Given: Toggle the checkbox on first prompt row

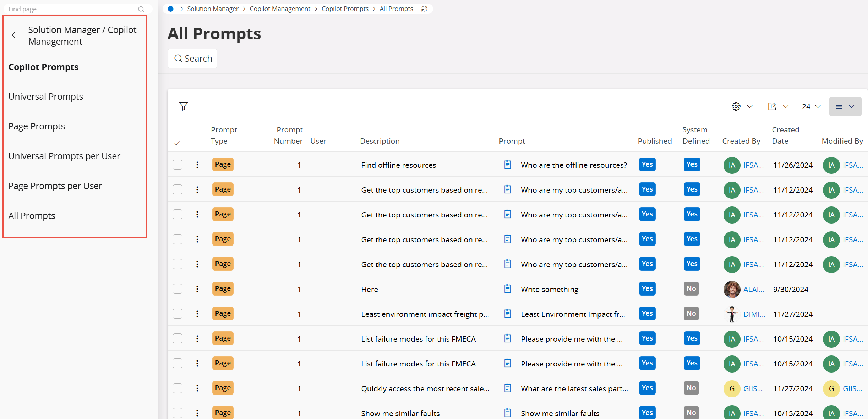Looking at the screenshot, I should coord(178,164).
